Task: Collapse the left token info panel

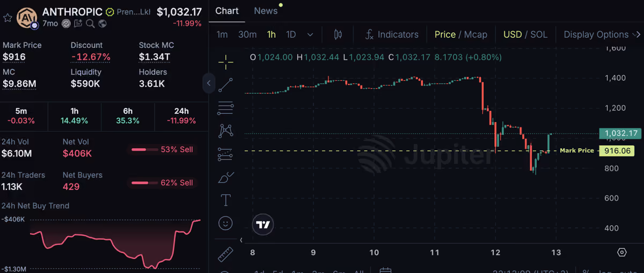Action: tap(209, 83)
